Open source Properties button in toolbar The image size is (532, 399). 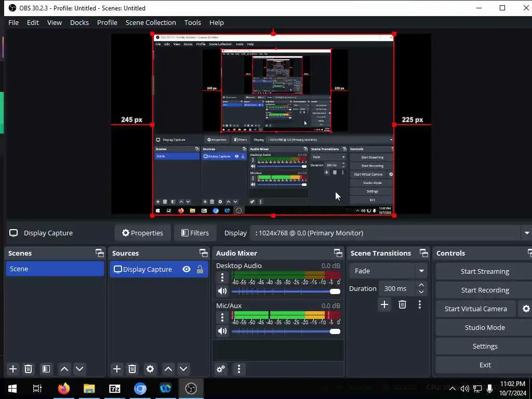(x=143, y=233)
